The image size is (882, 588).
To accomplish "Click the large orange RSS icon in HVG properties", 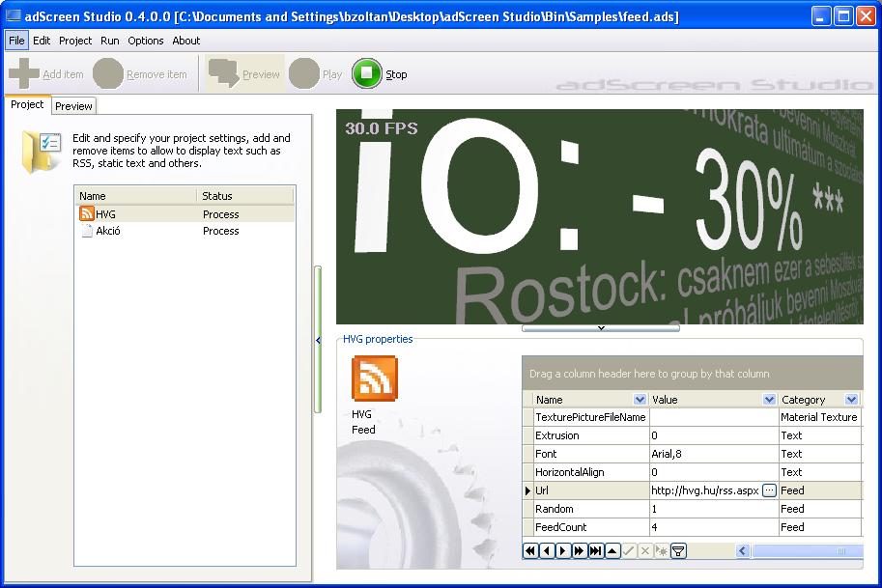I will click(x=375, y=378).
